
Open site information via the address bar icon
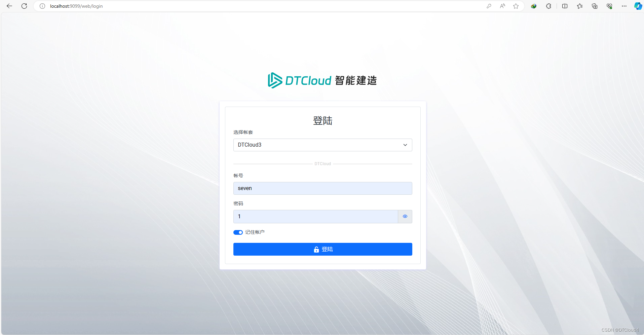click(42, 6)
